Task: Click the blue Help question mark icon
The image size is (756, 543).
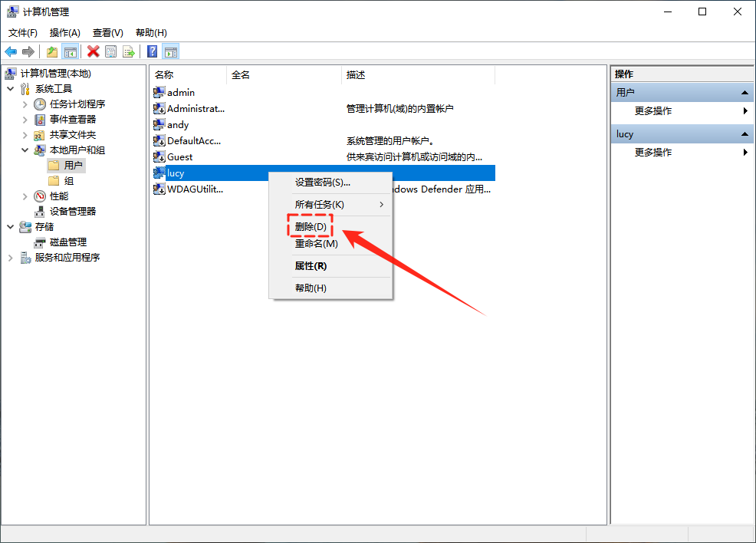Action: point(153,51)
